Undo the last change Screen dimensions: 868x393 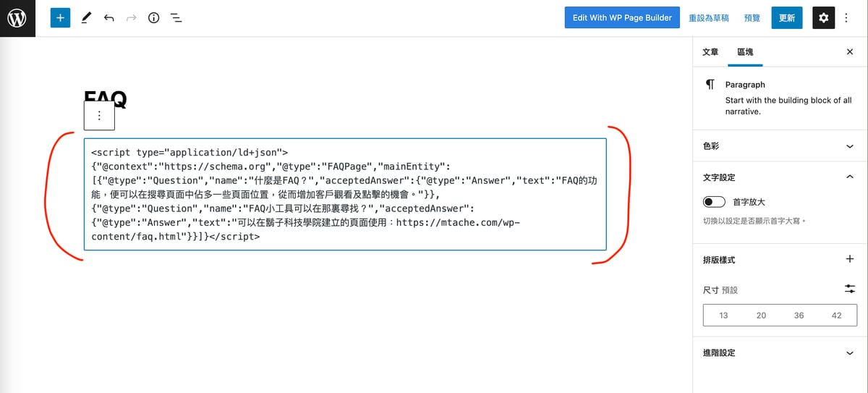point(109,18)
